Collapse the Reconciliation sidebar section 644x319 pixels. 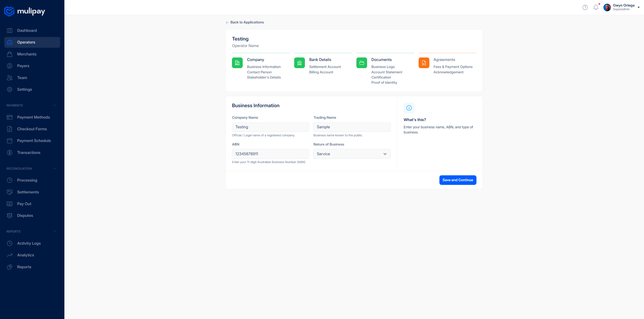(55, 169)
